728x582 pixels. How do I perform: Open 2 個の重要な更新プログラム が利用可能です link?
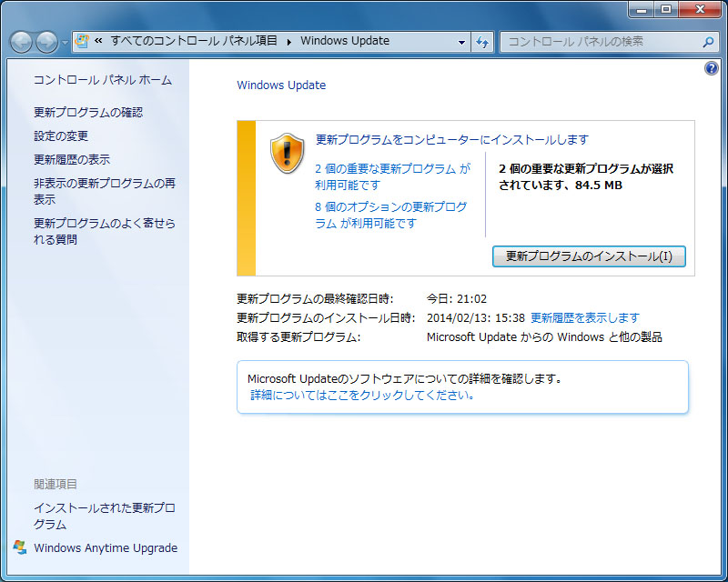point(393,176)
